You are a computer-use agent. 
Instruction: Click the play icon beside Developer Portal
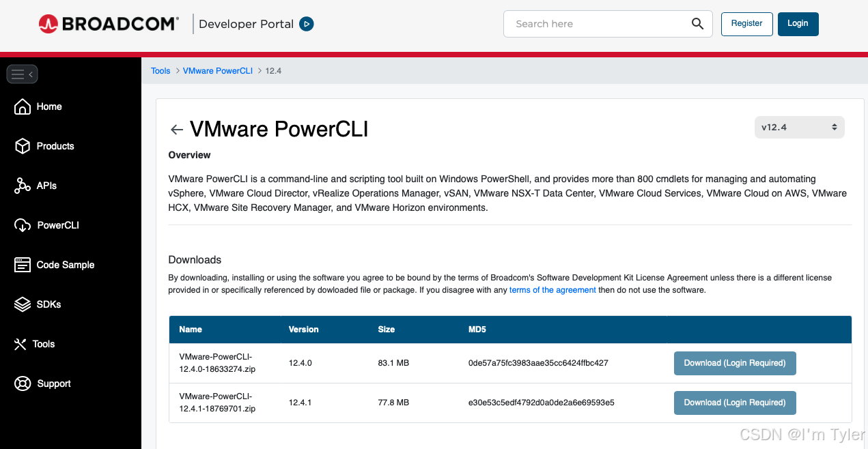pyautogui.click(x=307, y=24)
